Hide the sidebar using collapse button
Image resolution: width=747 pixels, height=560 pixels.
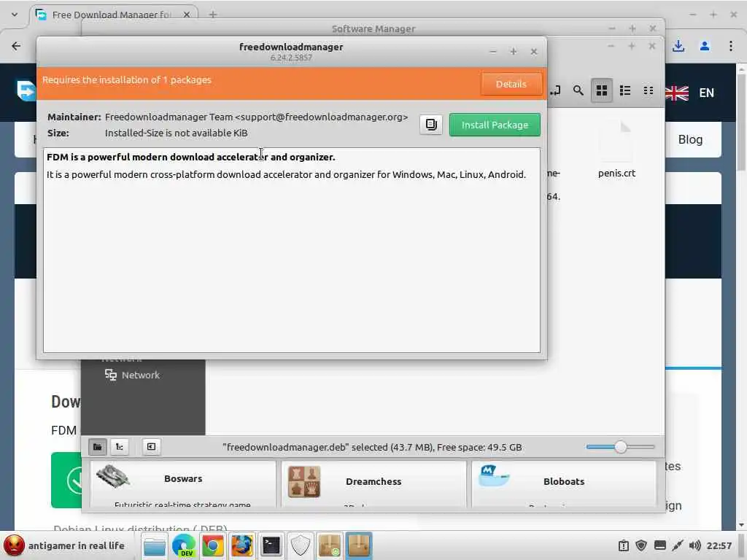click(x=151, y=447)
